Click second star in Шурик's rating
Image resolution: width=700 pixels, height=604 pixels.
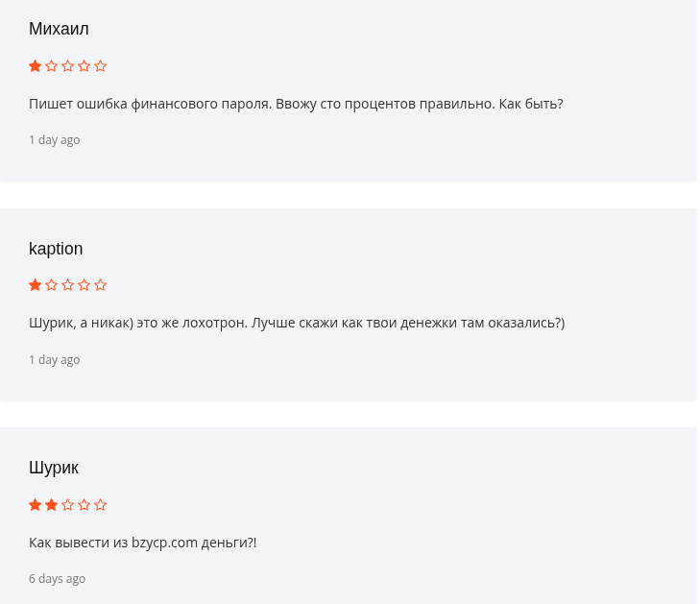coord(52,505)
